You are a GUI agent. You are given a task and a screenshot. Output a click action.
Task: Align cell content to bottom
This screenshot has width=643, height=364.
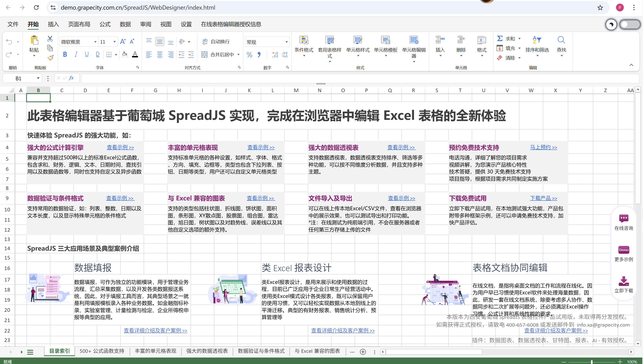click(171, 42)
